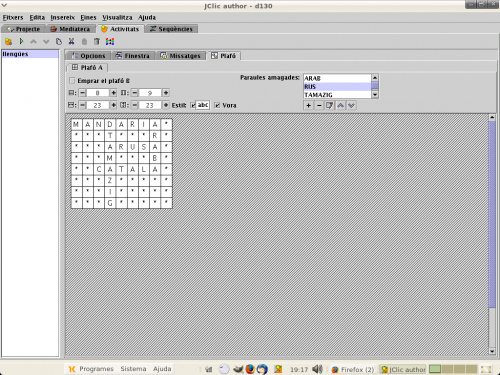Click the board panel scroll down arrow
500x375 pixels.
tap(492, 351)
